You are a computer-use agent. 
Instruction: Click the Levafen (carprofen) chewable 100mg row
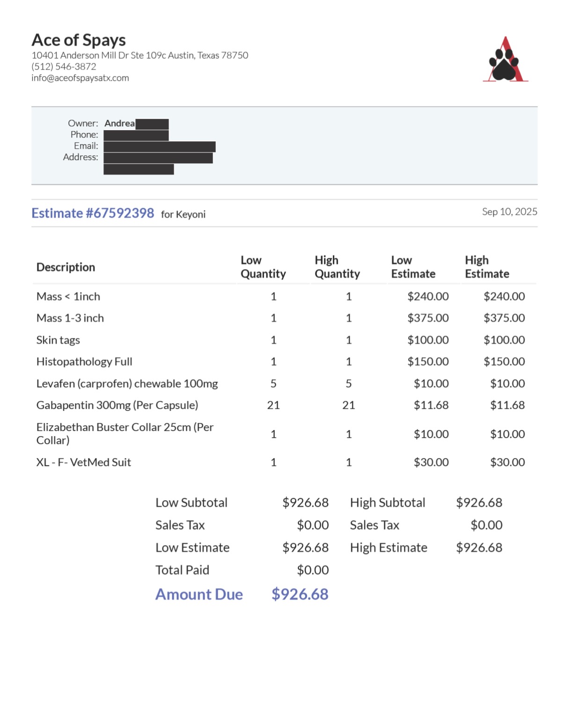pyautogui.click(x=127, y=384)
